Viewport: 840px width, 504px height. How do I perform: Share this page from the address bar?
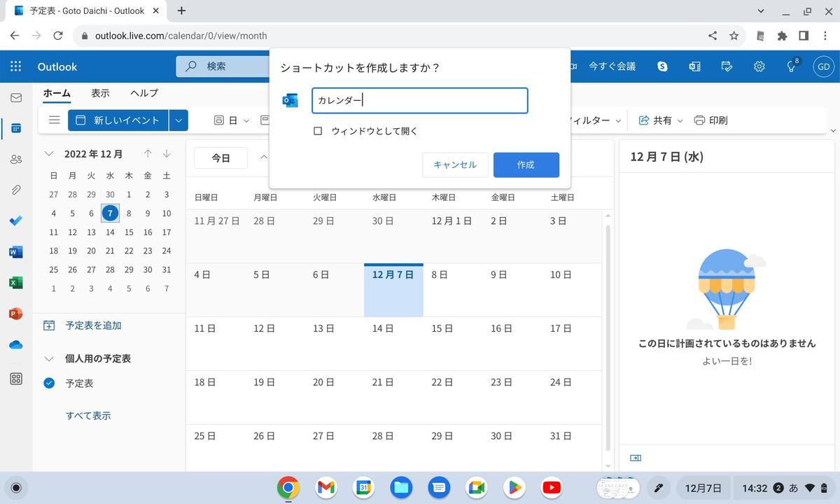point(712,36)
